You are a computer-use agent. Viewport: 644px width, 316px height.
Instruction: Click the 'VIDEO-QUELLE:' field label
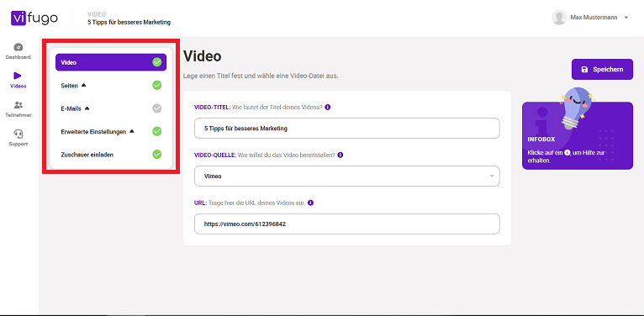click(x=215, y=155)
